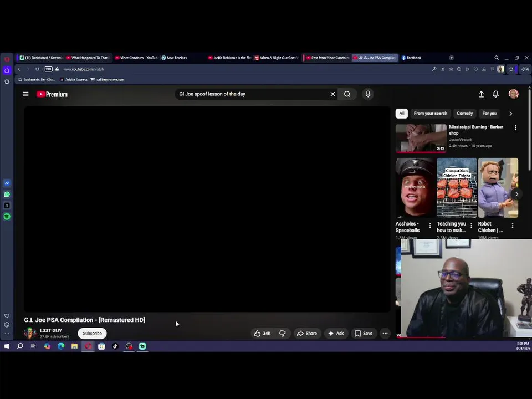Open sidebar history clock icon
532x399 pixels.
click(x=7, y=325)
